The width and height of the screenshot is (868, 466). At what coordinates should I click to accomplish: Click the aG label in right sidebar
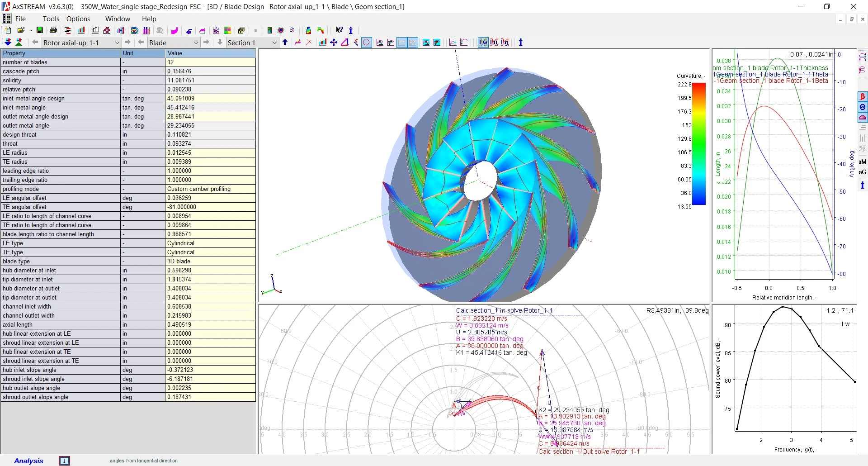[x=863, y=172]
